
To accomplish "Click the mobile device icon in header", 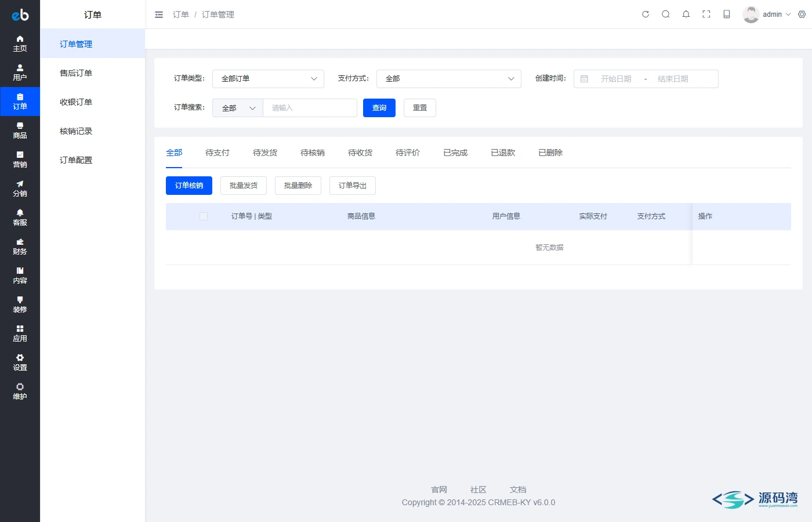I will click(x=727, y=14).
